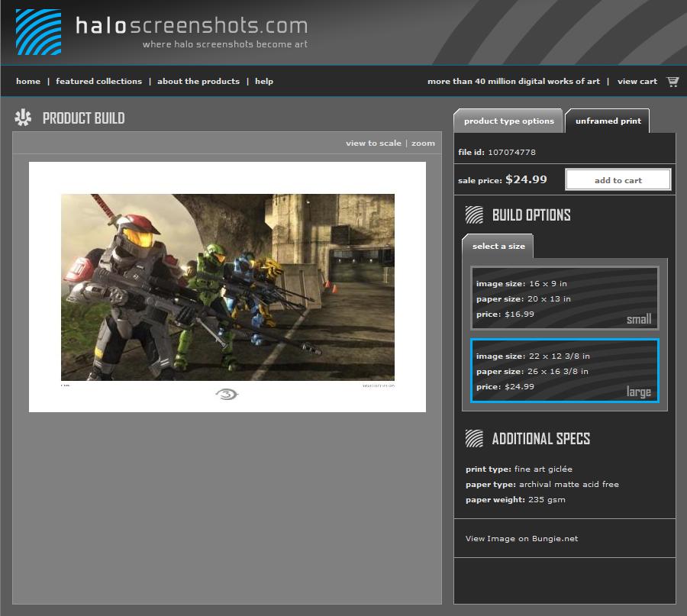Image resolution: width=687 pixels, height=616 pixels.
Task: Add the print to cart
Action: click(x=618, y=179)
